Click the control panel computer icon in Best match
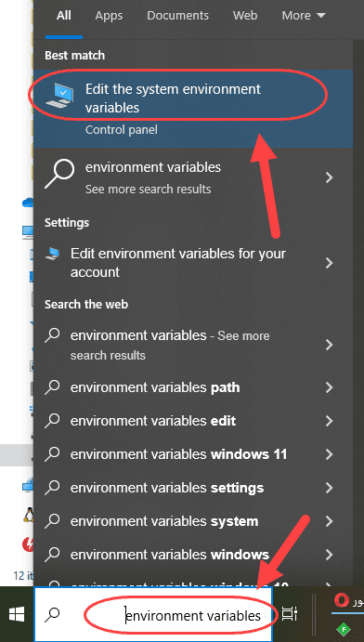This screenshot has width=364, height=642. click(x=59, y=95)
